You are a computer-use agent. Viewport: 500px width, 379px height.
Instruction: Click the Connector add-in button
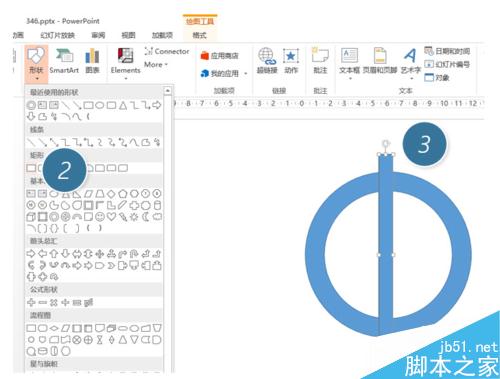pos(167,51)
